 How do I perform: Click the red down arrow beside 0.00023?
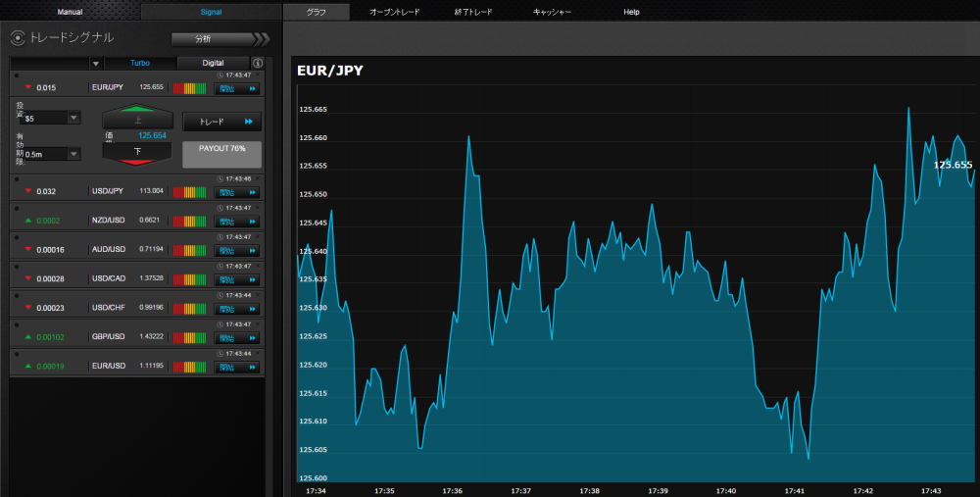28,308
